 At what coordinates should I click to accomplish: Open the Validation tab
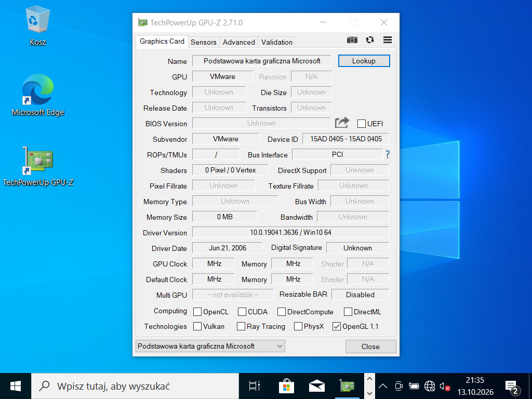coord(277,42)
